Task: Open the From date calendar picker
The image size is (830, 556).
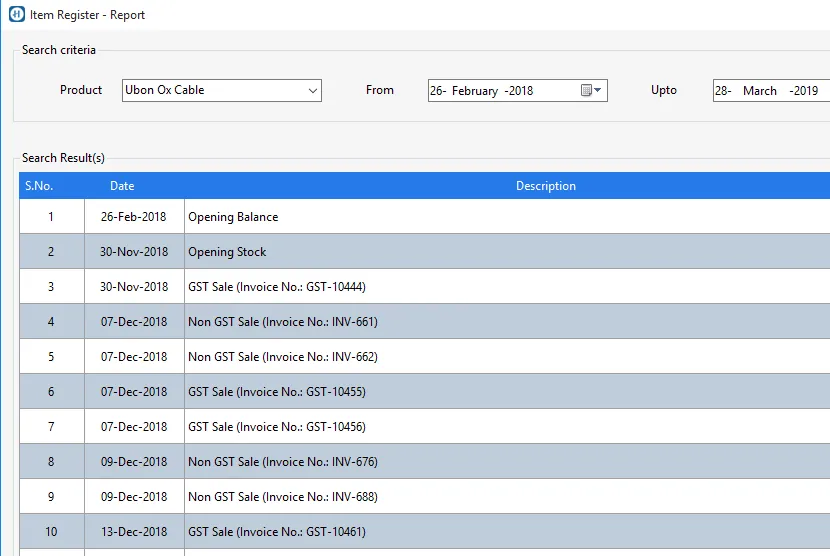Action: tap(587, 90)
